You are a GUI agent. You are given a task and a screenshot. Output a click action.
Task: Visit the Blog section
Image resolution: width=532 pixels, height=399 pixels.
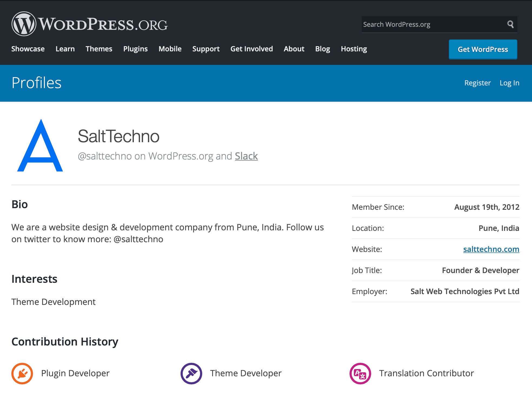tap(322, 49)
